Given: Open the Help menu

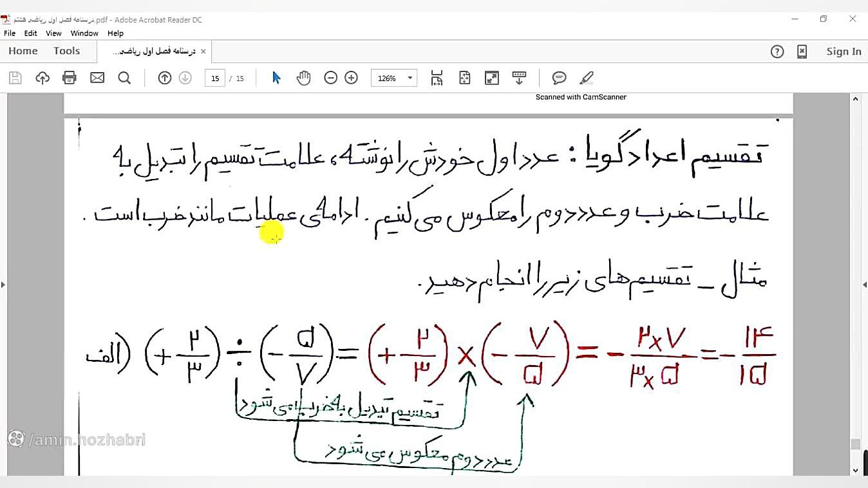Looking at the screenshot, I should pos(116,33).
